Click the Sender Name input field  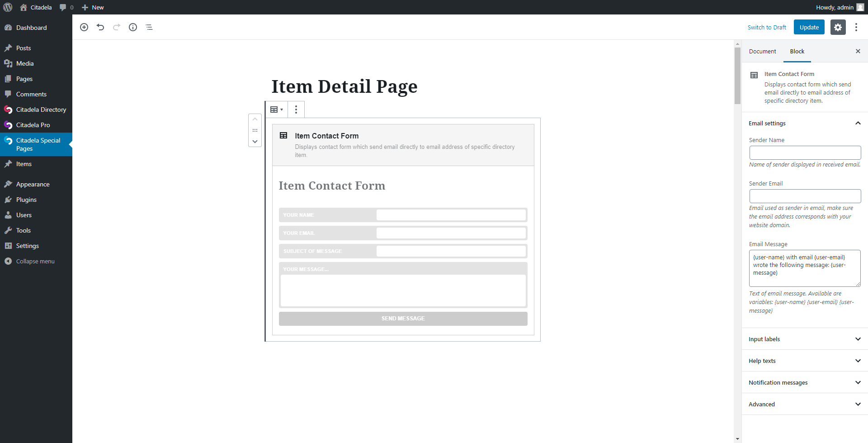(x=805, y=152)
